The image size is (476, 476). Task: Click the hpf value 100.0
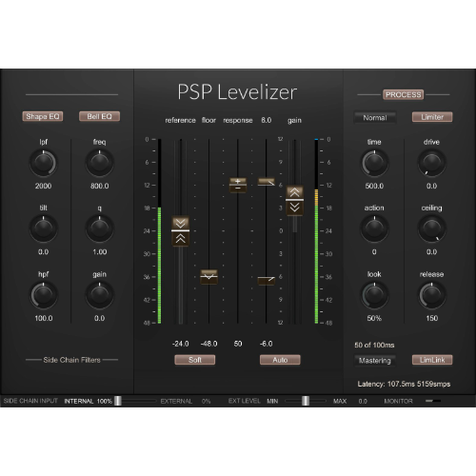(x=44, y=318)
